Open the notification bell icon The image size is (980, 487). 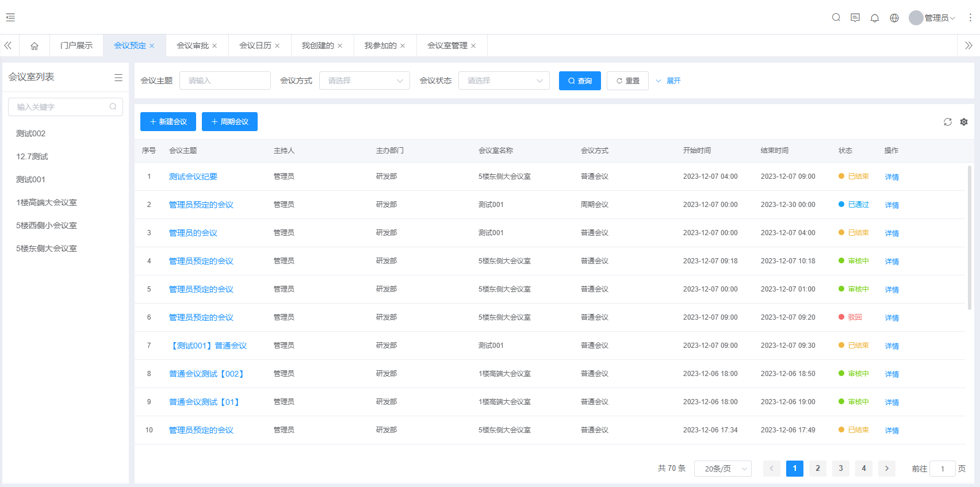[874, 18]
